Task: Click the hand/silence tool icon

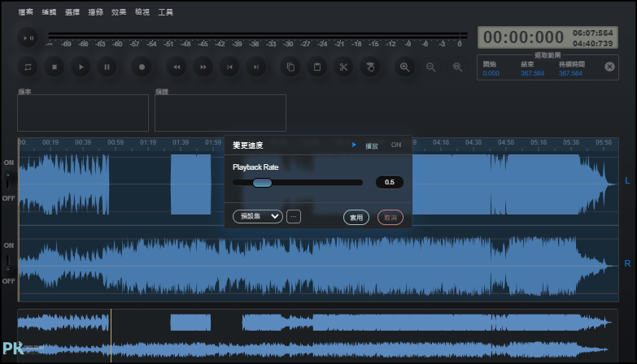Action: (370, 67)
